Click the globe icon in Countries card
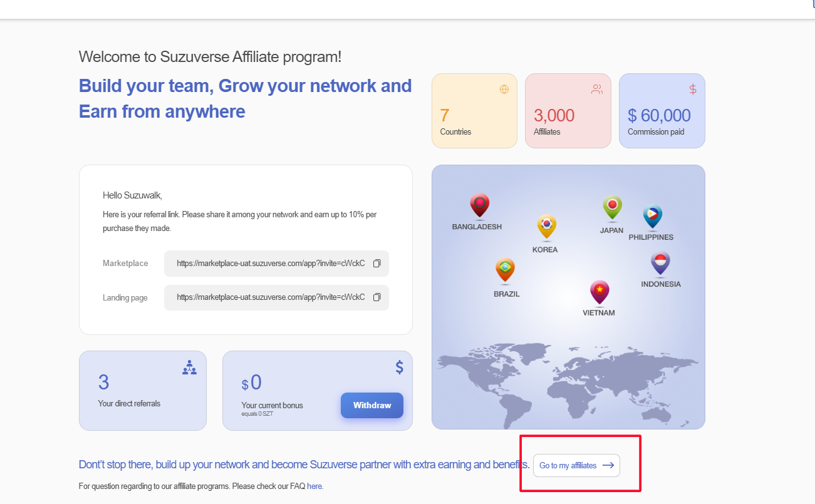Image resolution: width=815 pixels, height=504 pixels. coord(504,90)
